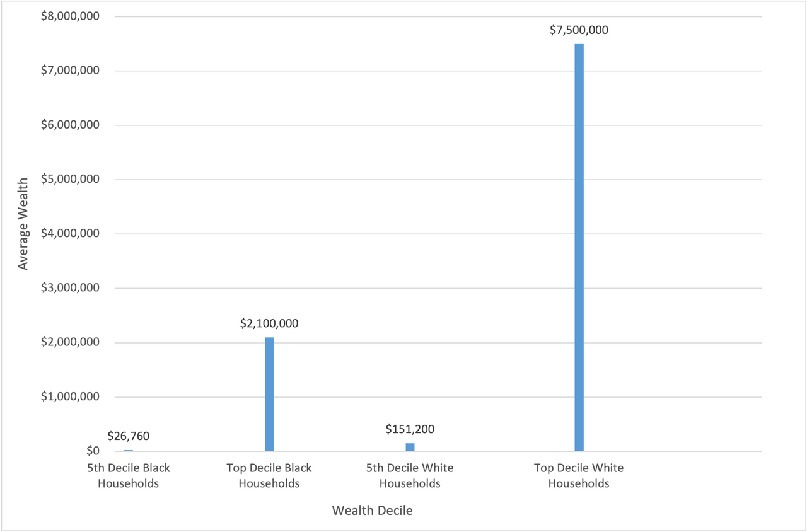
Task: Select the $151,200 data label
Action: (x=410, y=429)
